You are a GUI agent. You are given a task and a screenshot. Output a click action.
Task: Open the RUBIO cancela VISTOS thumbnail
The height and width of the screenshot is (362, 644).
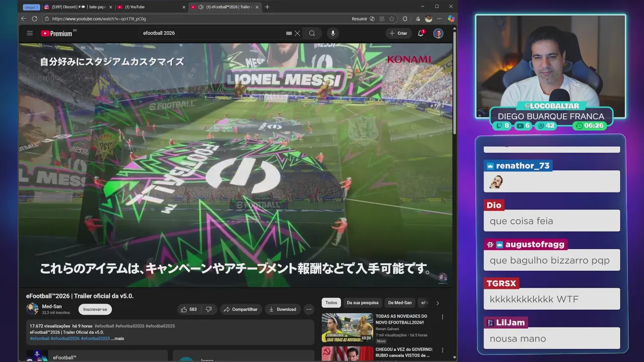pyautogui.click(x=348, y=353)
